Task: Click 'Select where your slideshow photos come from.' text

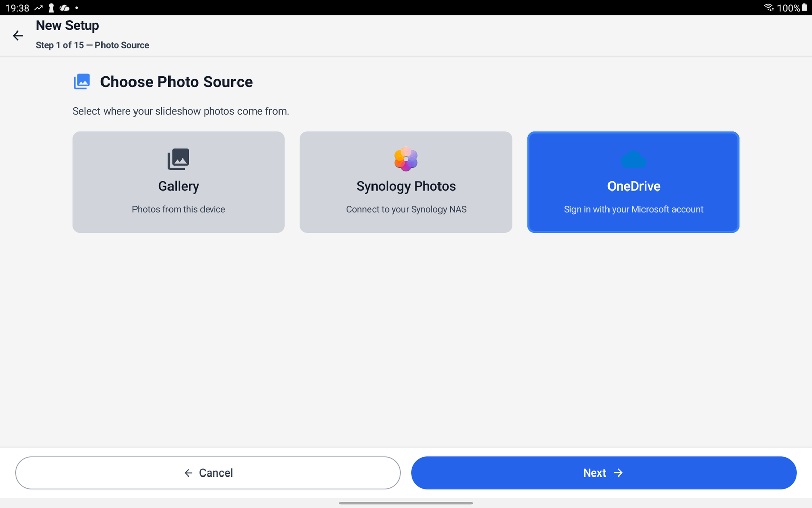Action: 181,111
